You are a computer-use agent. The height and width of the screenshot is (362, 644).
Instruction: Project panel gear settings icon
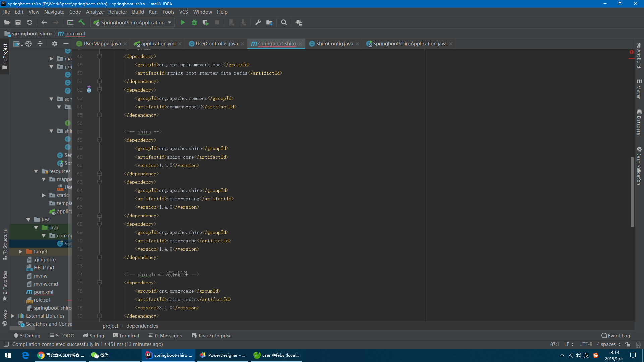(x=55, y=44)
